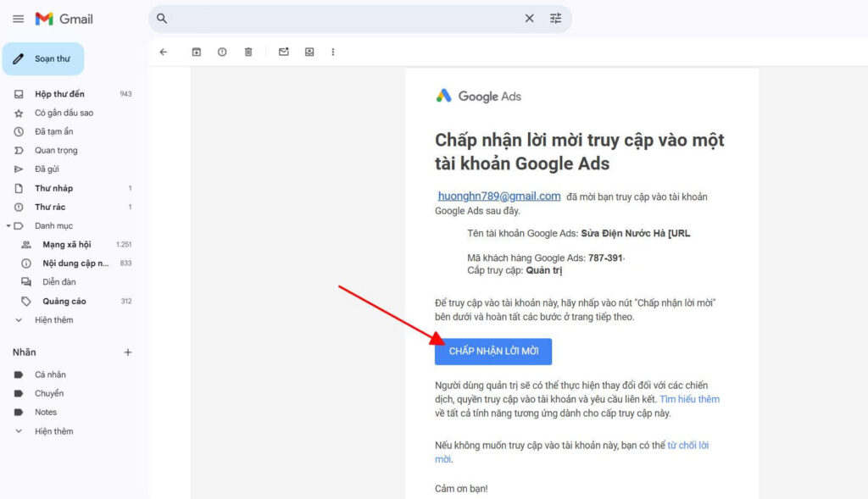
Task: Move email to another folder
Action: pos(309,52)
